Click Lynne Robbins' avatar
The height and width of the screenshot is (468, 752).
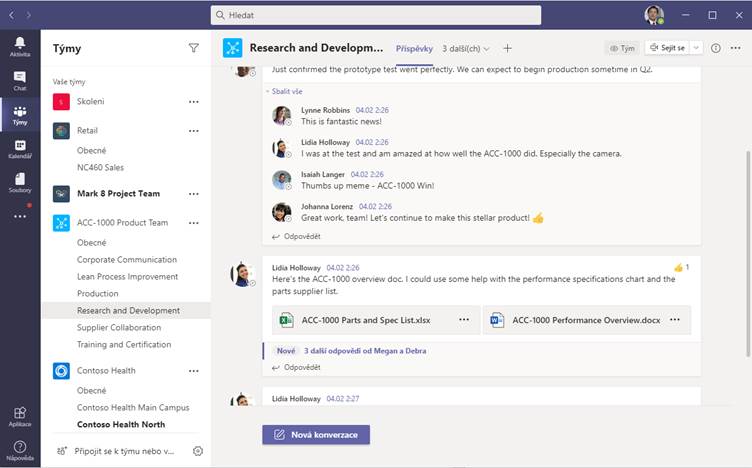click(x=282, y=116)
